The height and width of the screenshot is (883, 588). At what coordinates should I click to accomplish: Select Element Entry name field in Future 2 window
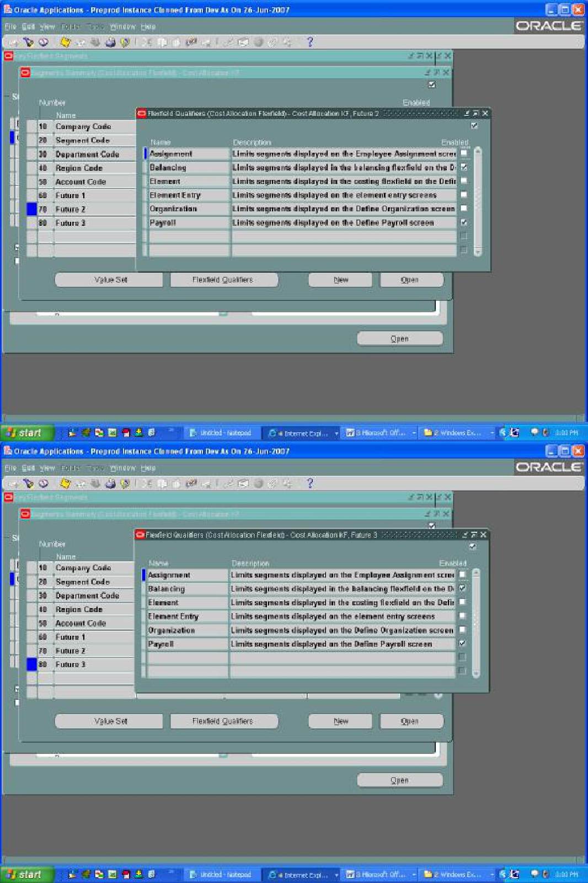click(189, 195)
